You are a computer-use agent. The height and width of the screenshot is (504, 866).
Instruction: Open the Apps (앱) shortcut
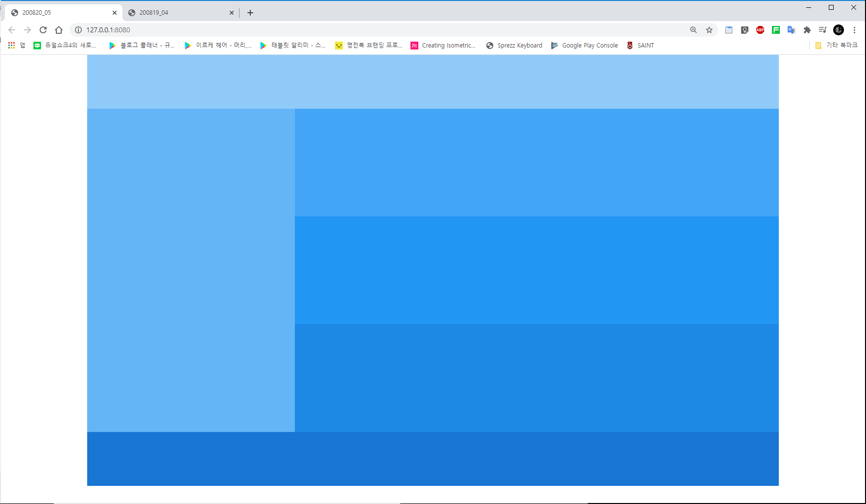[17, 46]
